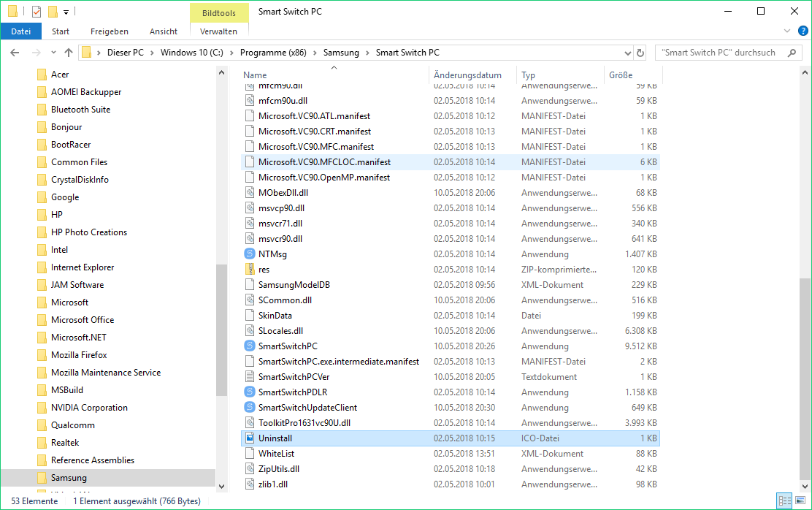
Task: Open the Customize Quick Access Toolbar dropdown
Action: click(x=66, y=12)
